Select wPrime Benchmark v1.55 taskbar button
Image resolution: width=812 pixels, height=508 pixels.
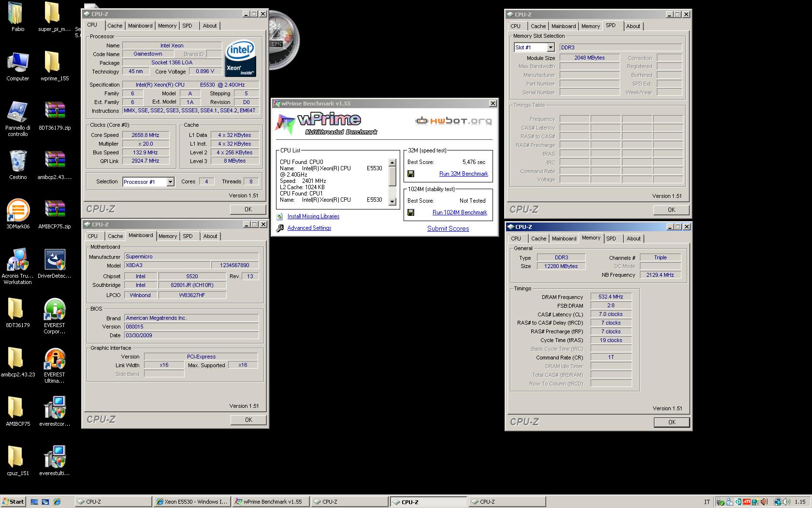tap(270, 502)
